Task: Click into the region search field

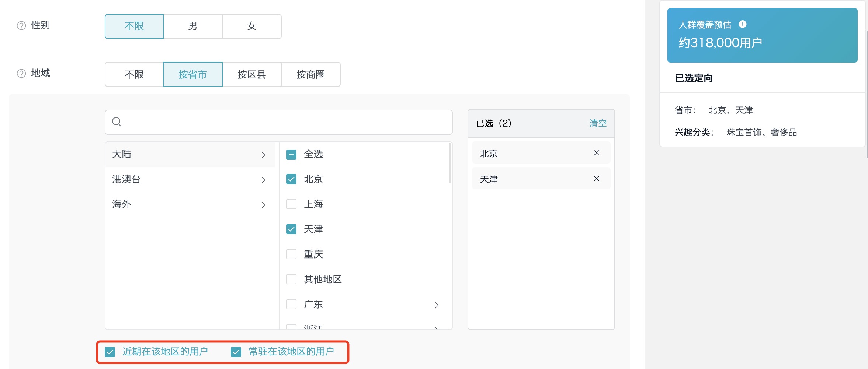Action: point(279,122)
